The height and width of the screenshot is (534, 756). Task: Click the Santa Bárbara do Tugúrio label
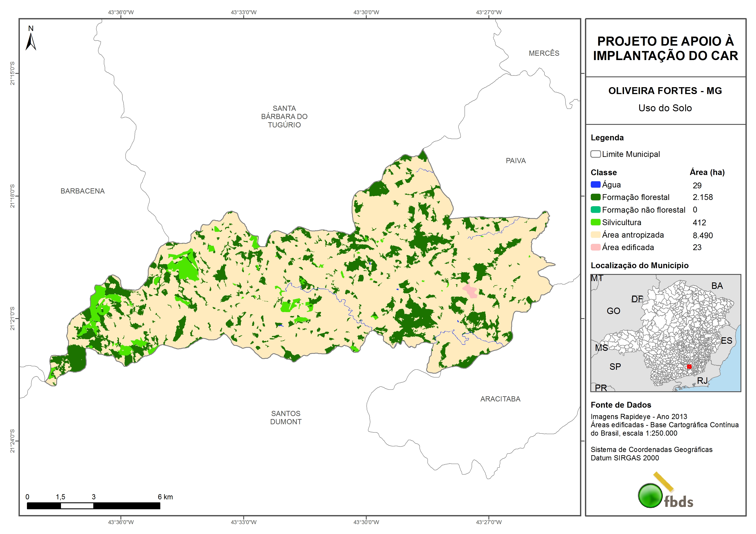(284, 116)
